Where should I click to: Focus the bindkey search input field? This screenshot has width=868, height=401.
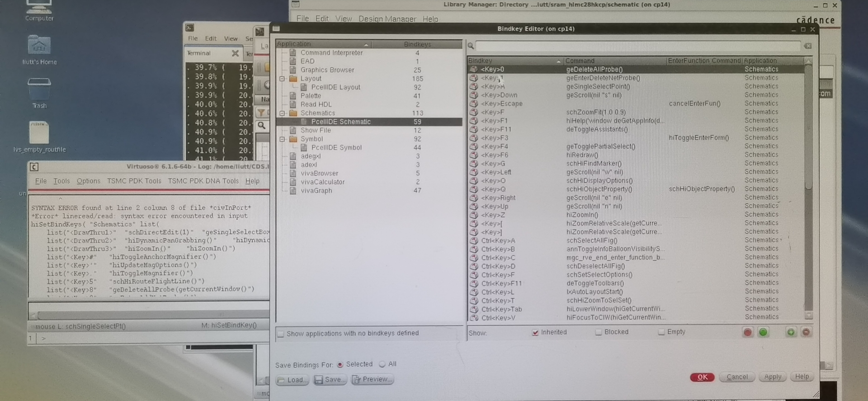point(638,46)
